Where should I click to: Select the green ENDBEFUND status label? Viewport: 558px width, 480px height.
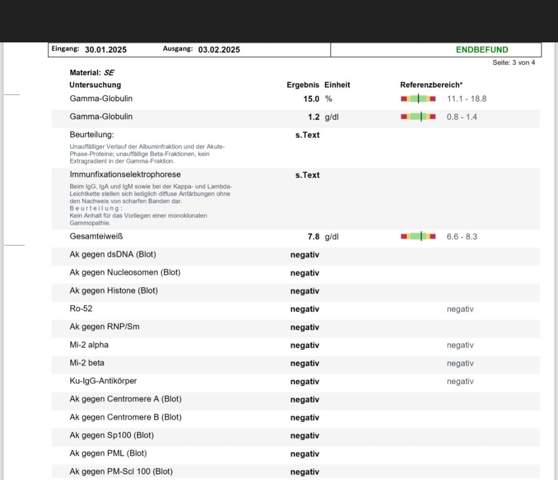[482, 50]
